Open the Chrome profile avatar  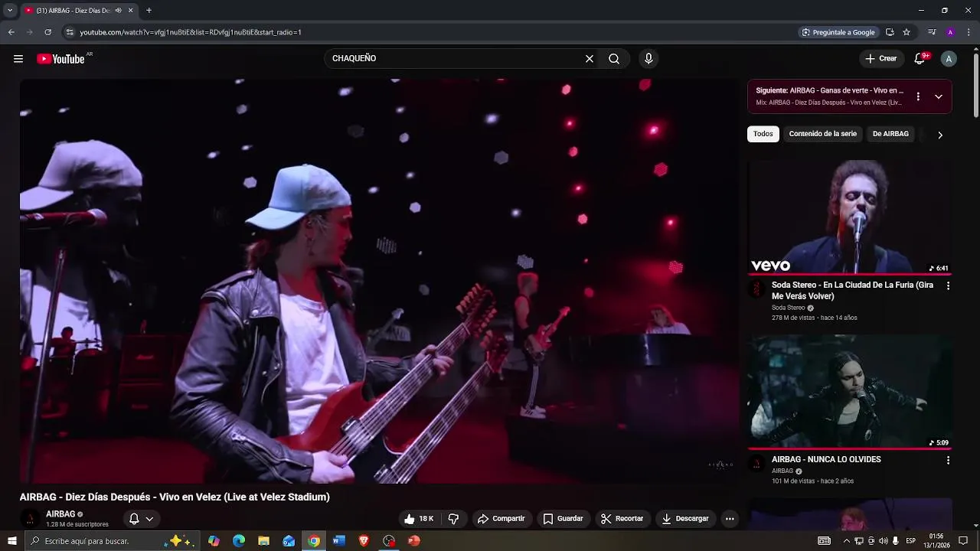[x=950, y=32]
